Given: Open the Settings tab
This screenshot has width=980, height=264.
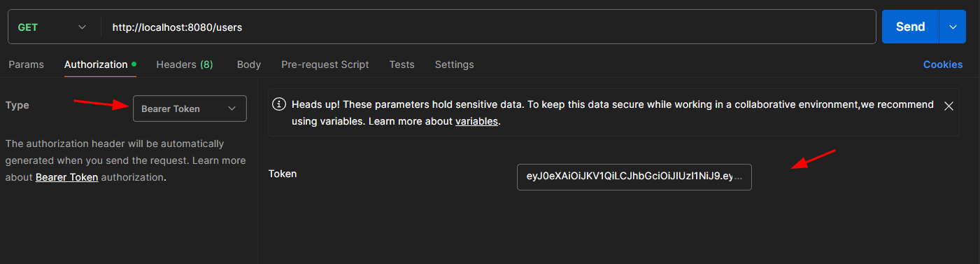Looking at the screenshot, I should click(x=455, y=64).
